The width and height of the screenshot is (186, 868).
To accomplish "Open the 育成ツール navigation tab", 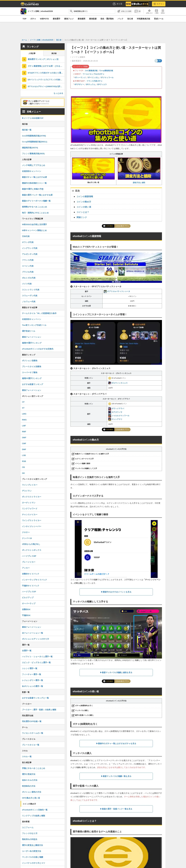I will coord(159,19).
